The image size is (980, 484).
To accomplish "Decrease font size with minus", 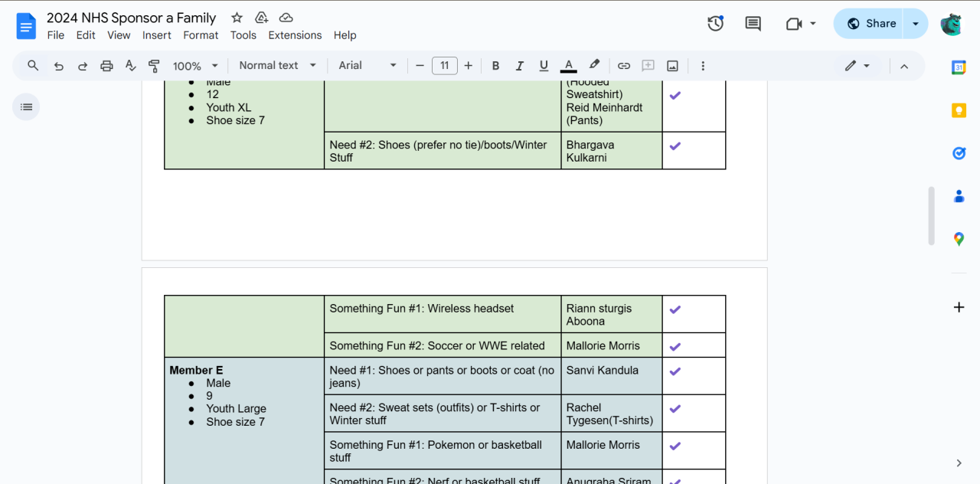I will tap(420, 66).
